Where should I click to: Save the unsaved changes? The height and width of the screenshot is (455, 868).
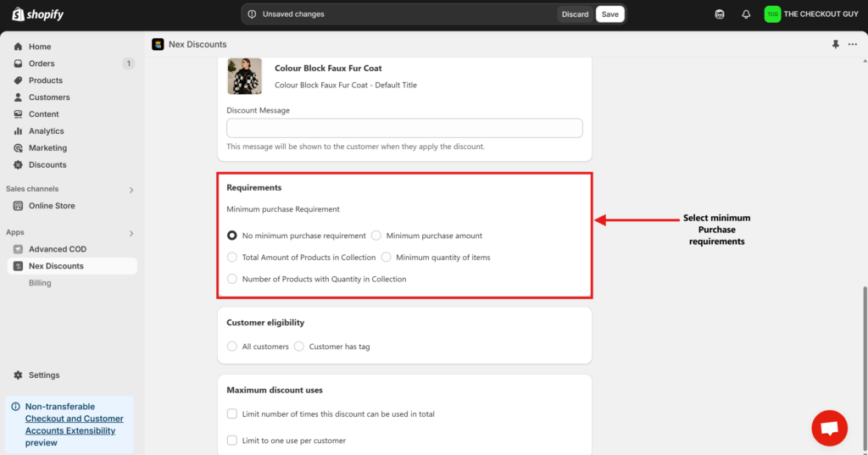tap(610, 14)
